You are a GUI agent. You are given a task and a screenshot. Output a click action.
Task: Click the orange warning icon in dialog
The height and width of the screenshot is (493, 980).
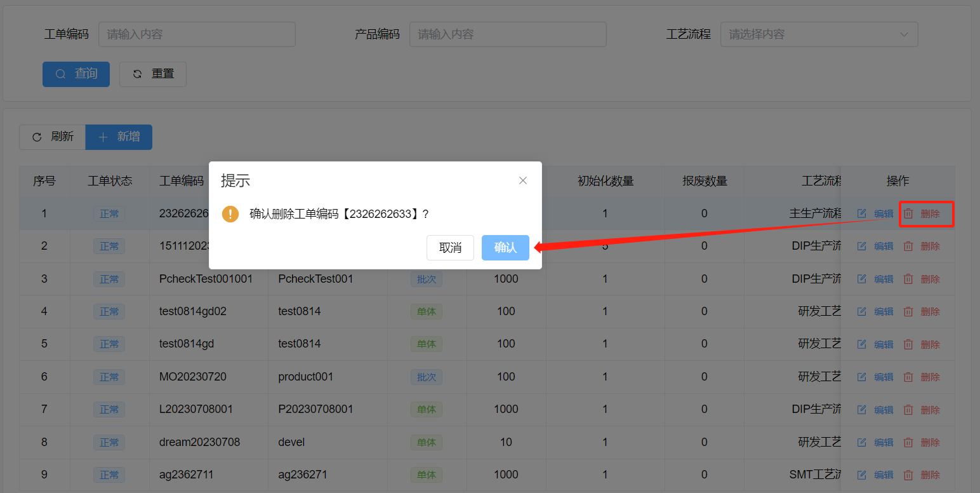[x=230, y=214]
